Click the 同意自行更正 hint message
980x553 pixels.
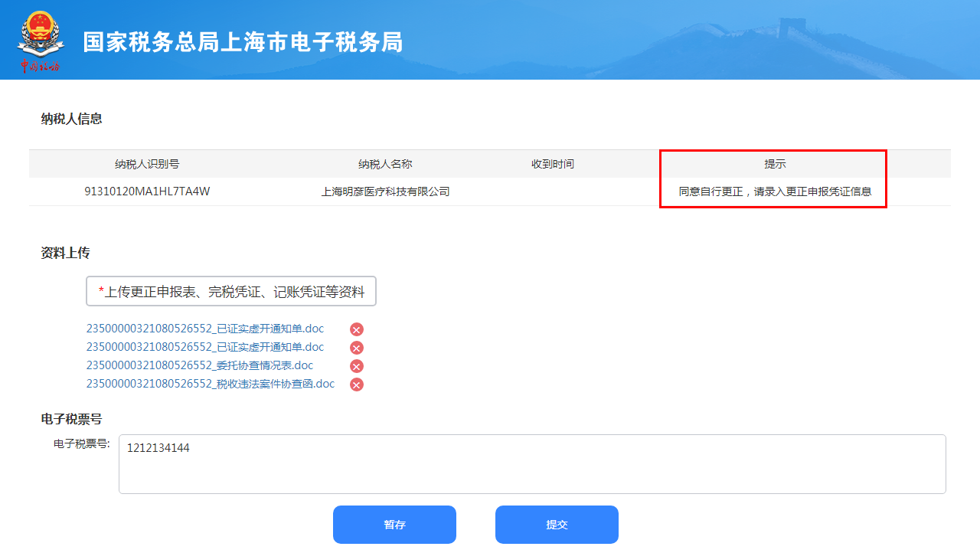[775, 191]
